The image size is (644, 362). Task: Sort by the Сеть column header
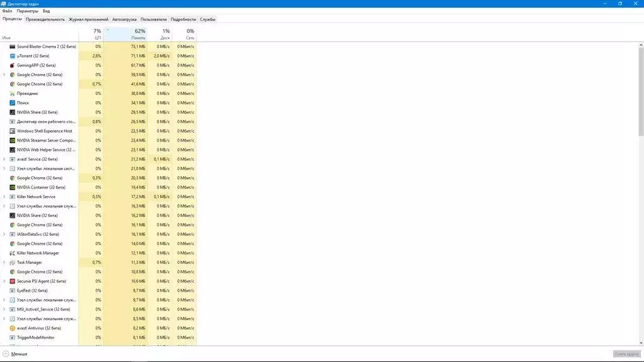coord(184,34)
